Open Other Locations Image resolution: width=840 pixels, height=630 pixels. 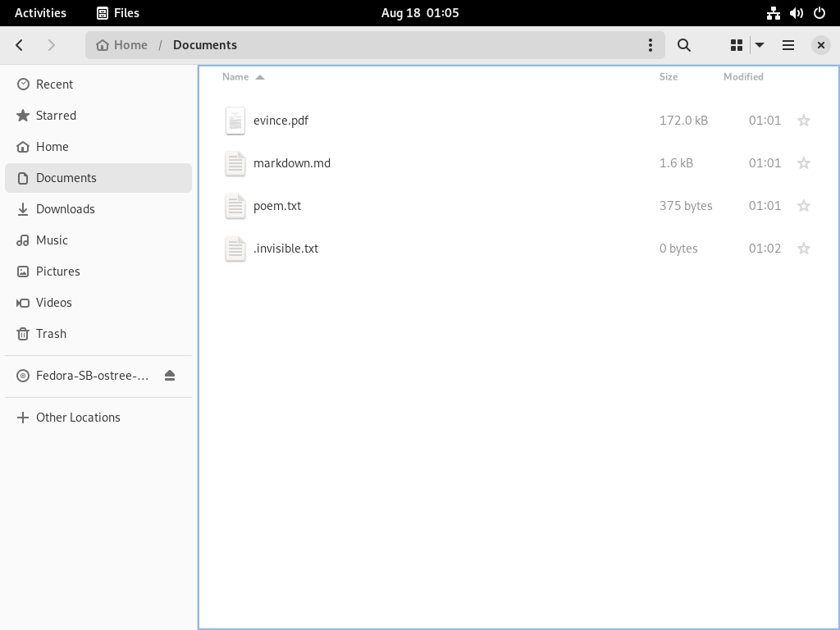tap(98, 418)
